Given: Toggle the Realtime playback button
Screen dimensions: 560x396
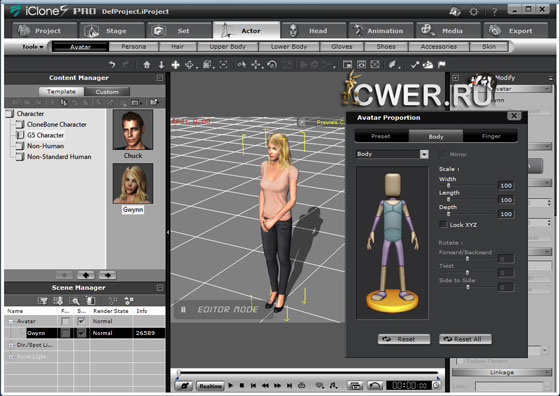Looking at the screenshot, I should (x=210, y=386).
